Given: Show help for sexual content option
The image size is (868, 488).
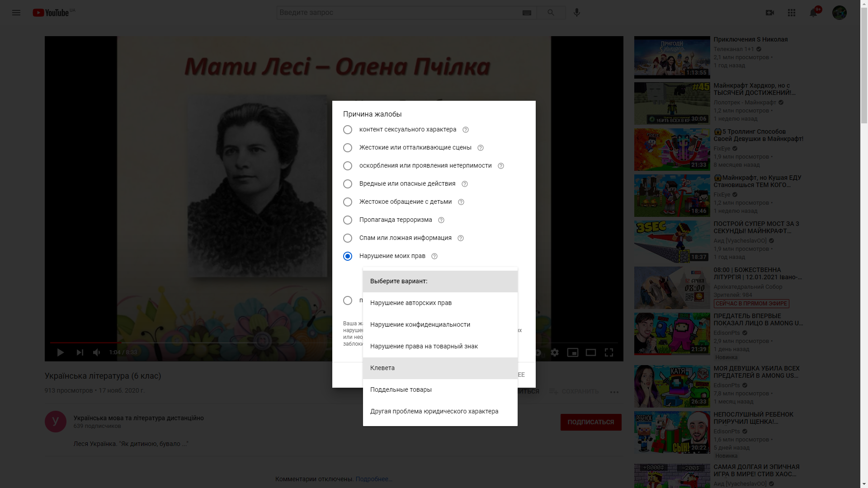Looking at the screenshot, I should pyautogui.click(x=466, y=130).
